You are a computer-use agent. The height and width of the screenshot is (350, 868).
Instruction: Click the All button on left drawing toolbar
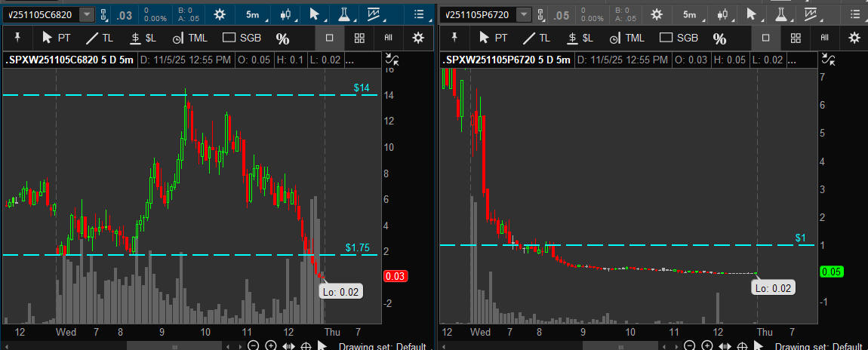tap(389, 38)
